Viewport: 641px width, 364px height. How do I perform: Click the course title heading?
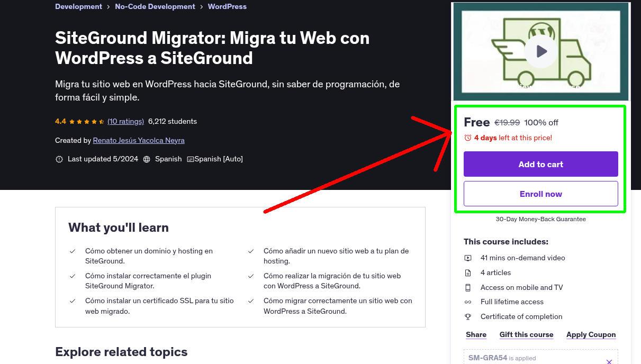pyautogui.click(x=212, y=48)
